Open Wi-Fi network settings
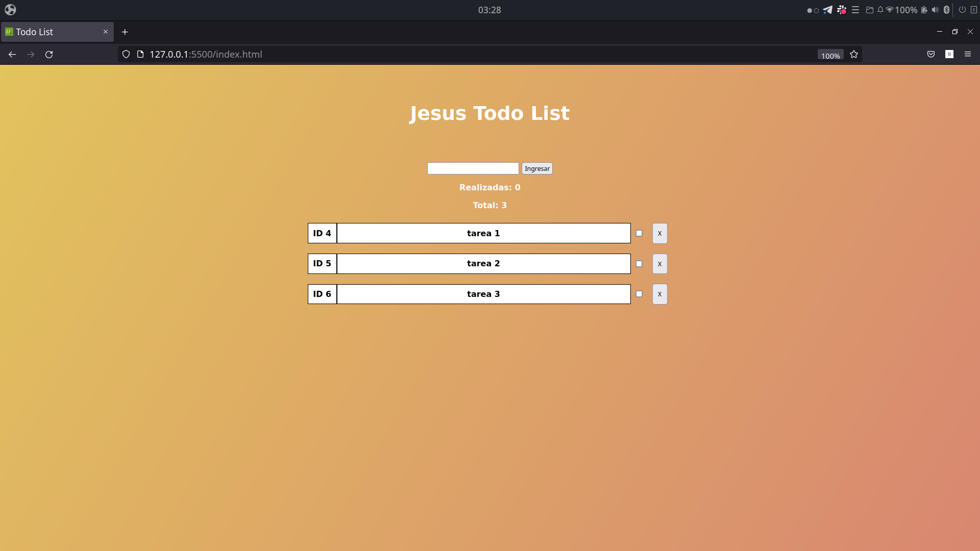 point(890,10)
